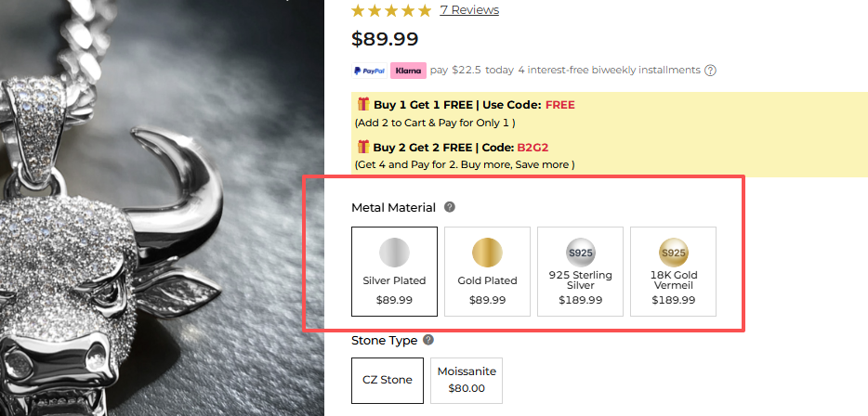The width and height of the screenshot is (868, 416).
Task: Open the 7 Reviews link
Action: click(x=469, y=10)
